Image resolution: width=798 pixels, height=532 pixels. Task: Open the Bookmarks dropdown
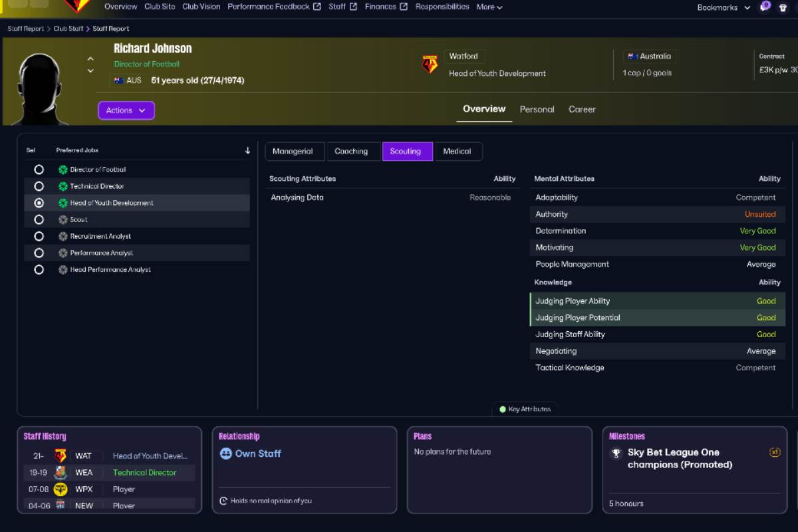tap(723, 7)
